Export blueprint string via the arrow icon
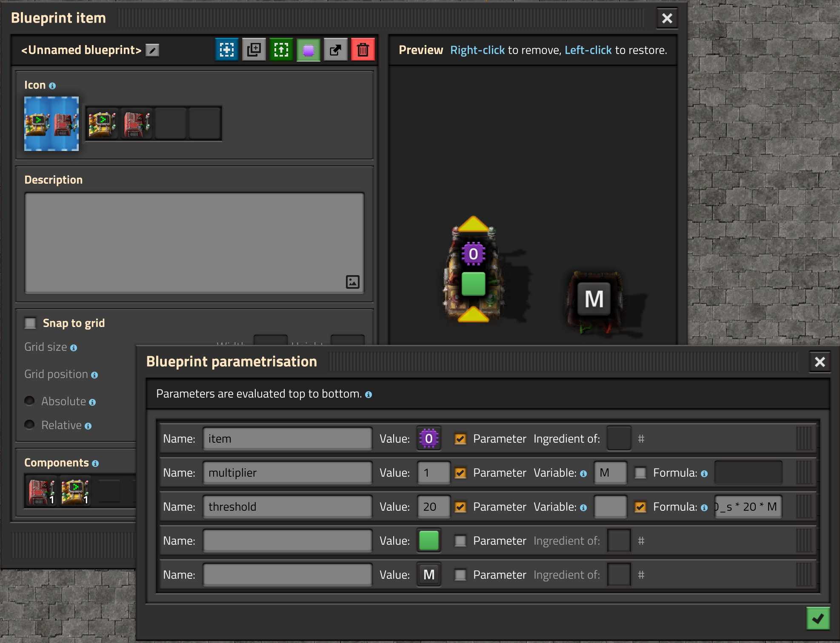Image resolution: width=840 pixels, height=643 pixels. tap(335, 49)
